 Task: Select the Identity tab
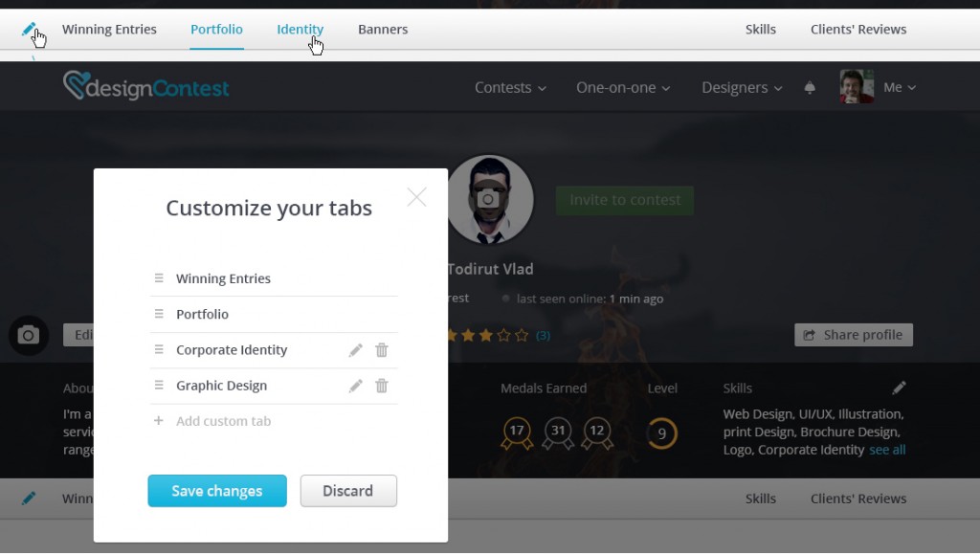click(x=300, y=30)
